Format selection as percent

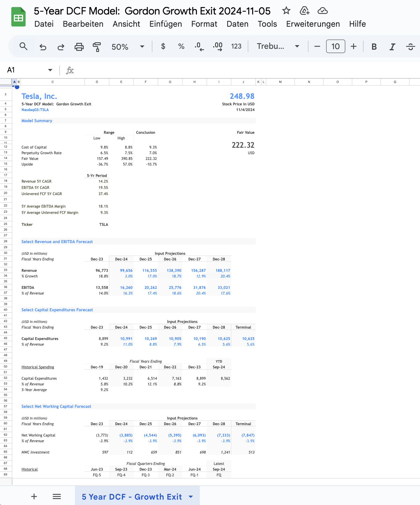(181, 46)
